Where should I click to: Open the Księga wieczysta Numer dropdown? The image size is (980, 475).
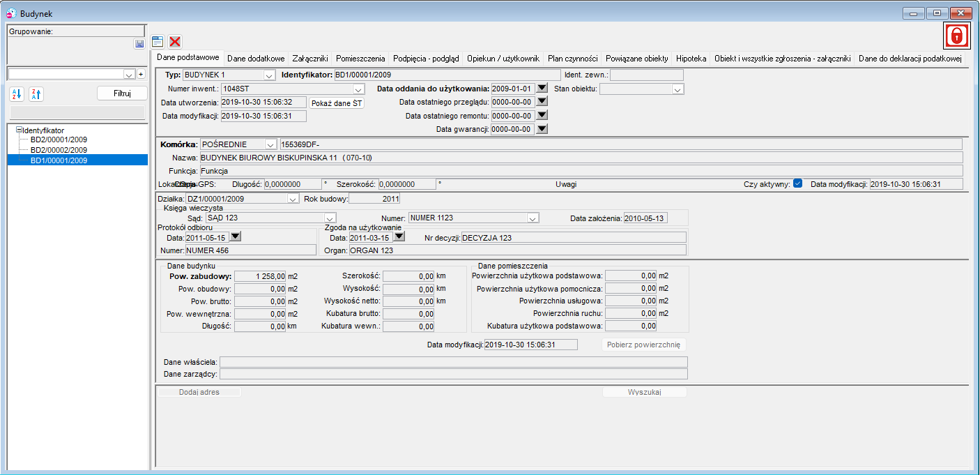[x=533, y=218]
